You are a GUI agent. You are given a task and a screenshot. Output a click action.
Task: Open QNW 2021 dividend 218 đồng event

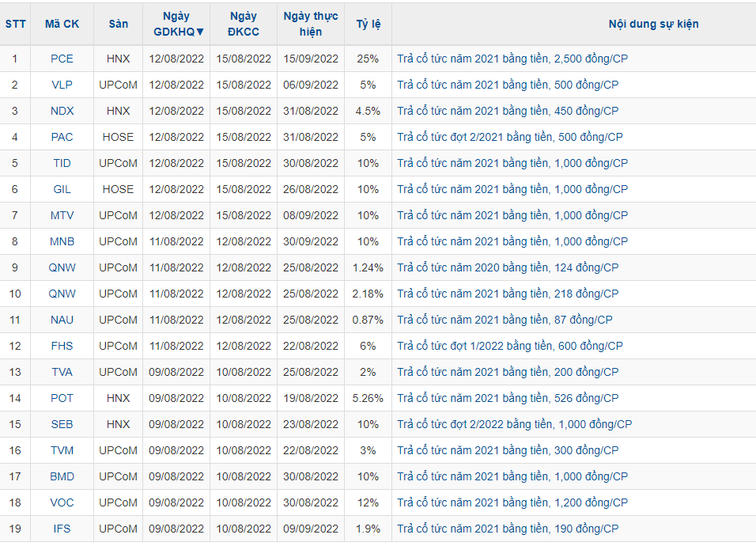pos(508,294)
